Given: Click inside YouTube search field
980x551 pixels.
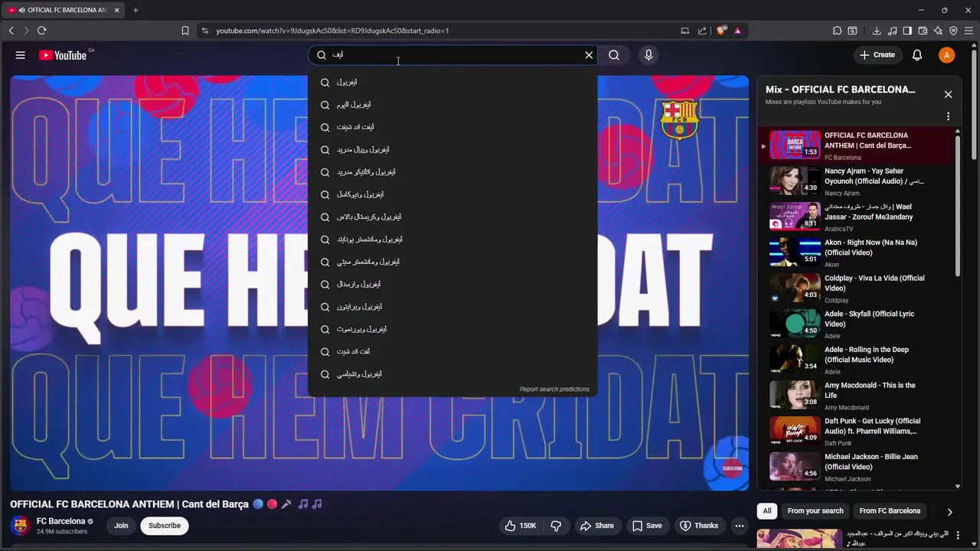Looking at the screenshot, I should [x=452, y=55].
